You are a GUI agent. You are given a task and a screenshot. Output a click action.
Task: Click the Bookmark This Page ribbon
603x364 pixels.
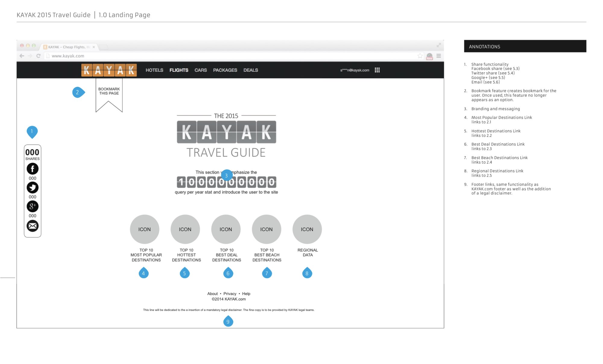coord(109,91)
